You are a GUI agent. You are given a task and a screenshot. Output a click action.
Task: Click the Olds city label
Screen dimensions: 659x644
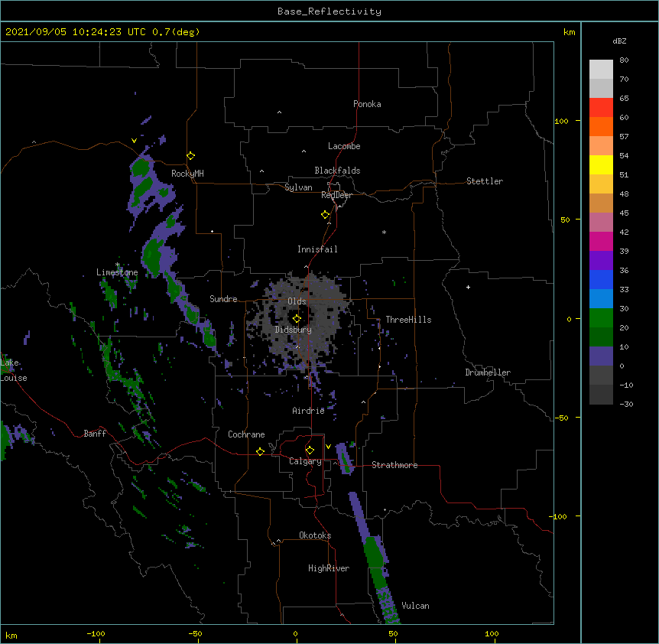(297, 301)
